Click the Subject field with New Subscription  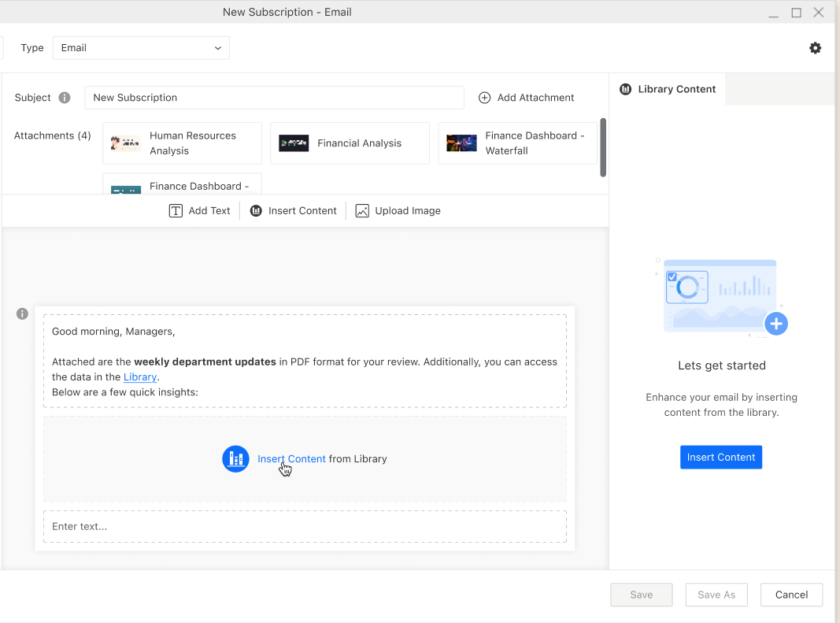(274, 98)
